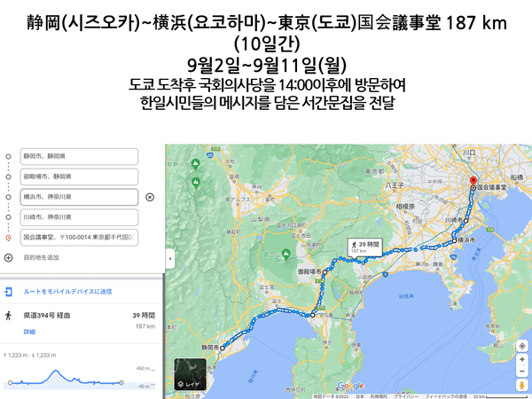Viewport: 532px width, 399px height.
Task: Remove the 横浜市 waypoint with the X icon
Action: (149, 197)
